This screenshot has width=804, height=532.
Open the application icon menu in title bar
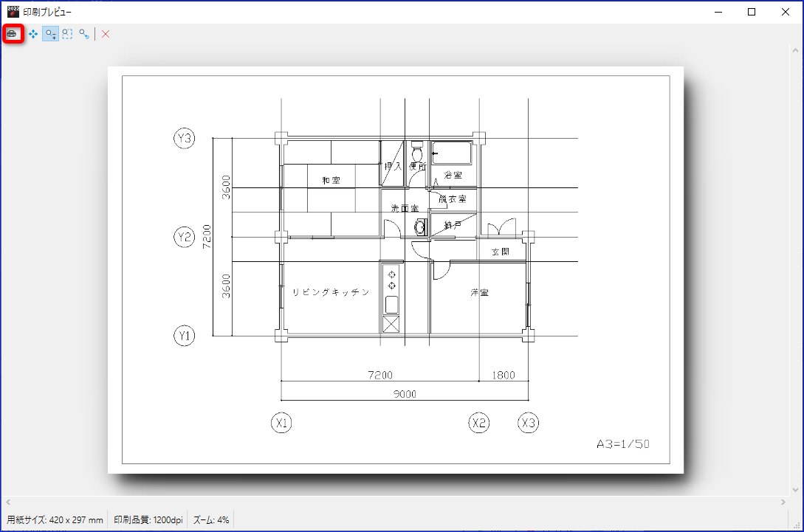pos(13,11)
